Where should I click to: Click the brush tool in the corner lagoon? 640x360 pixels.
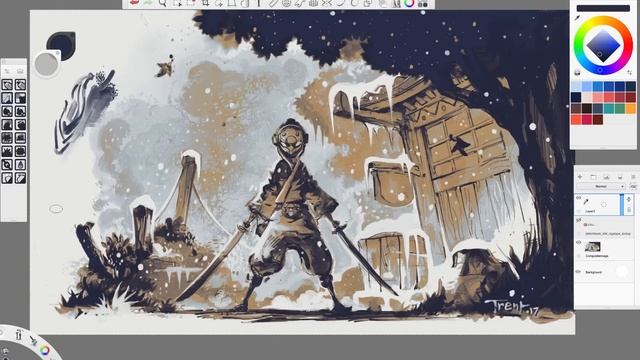[x=33, y=340]
